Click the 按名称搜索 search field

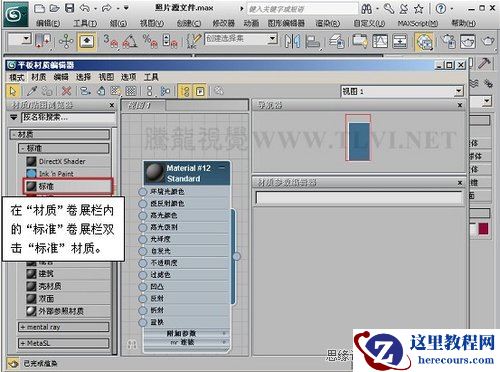click(x=68, y=117)
